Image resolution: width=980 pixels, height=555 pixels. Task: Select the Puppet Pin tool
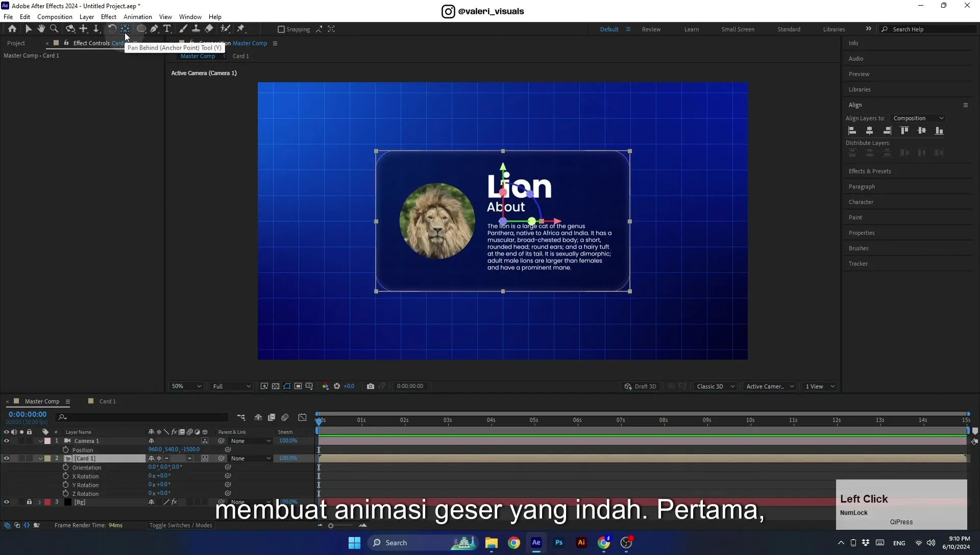pos(241,29)
